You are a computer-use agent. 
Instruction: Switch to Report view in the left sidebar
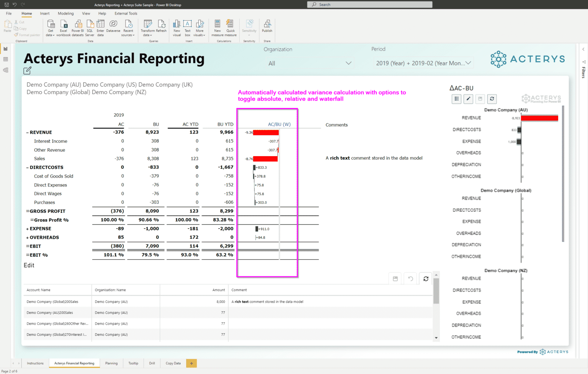click(x=5, y=49)
